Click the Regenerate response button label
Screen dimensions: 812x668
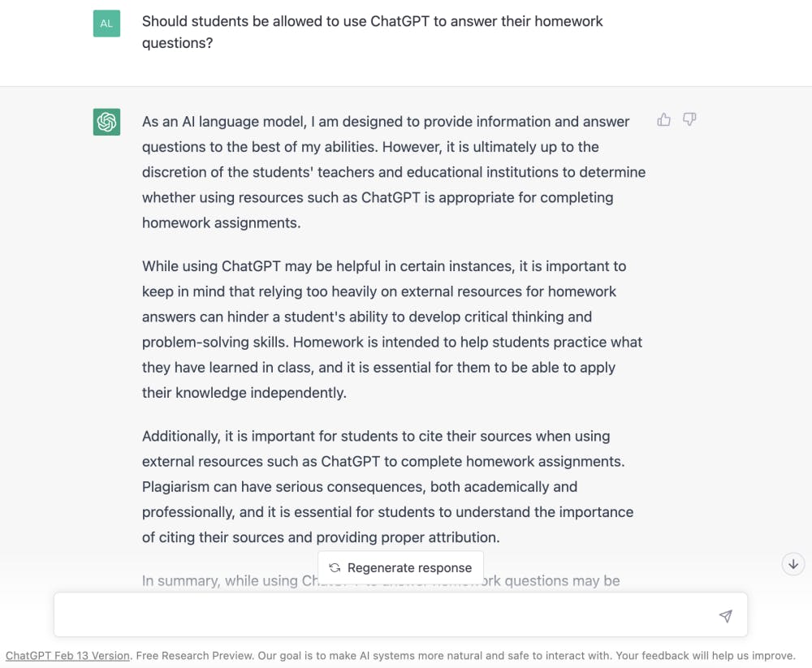(x=409, y=567)
